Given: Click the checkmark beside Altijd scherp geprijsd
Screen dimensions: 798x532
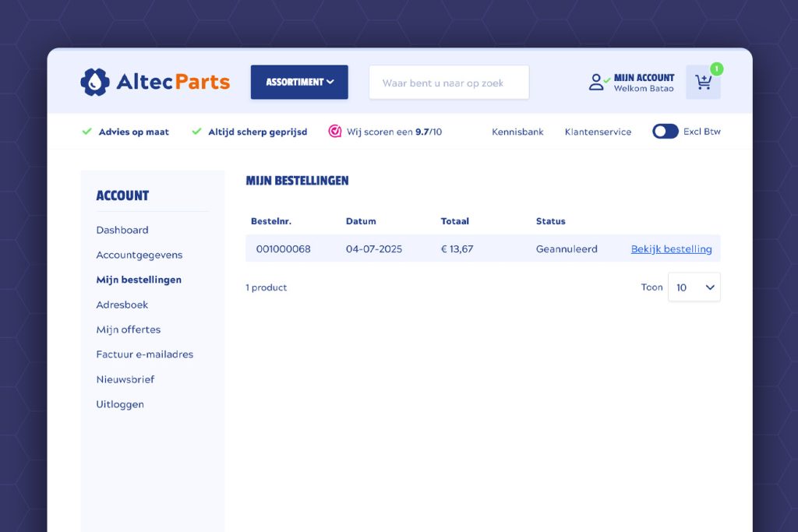Looking at the screenshot, I should pos(196,132).
